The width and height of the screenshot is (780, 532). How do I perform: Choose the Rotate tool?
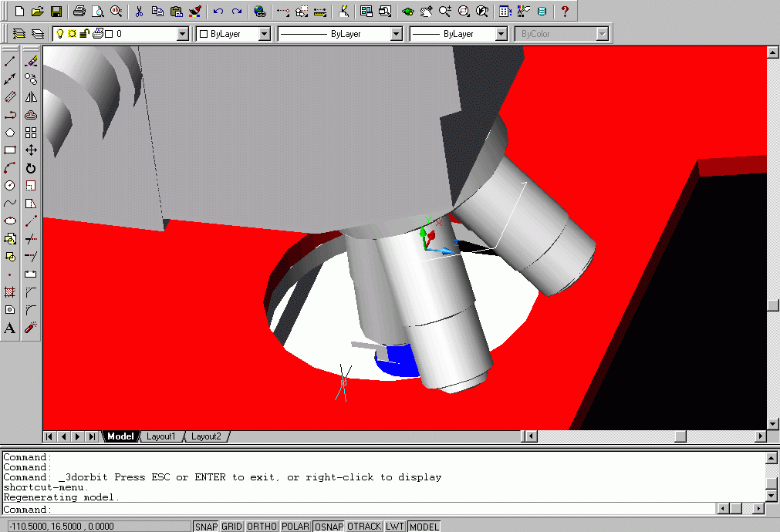tap(31, 168)
